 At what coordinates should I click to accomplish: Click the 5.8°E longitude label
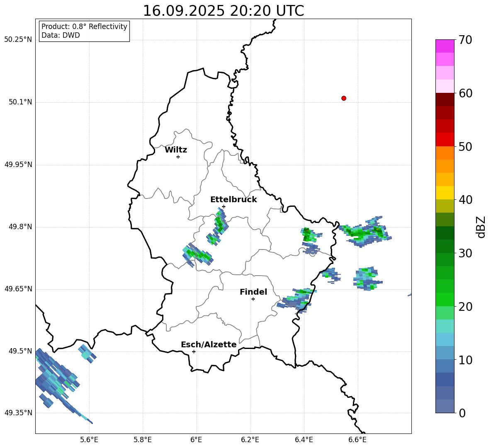(143, 440)
